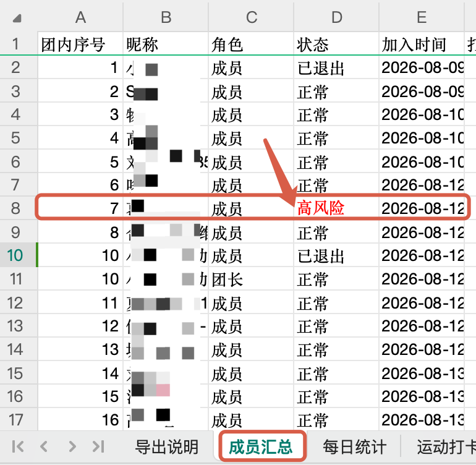Select 已退出 status cell in row 10

point(336,255)
